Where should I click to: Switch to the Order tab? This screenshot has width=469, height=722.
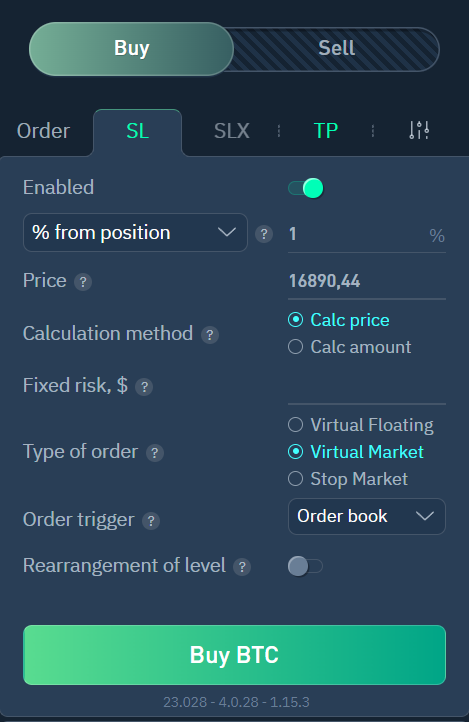tap(43, 131)
